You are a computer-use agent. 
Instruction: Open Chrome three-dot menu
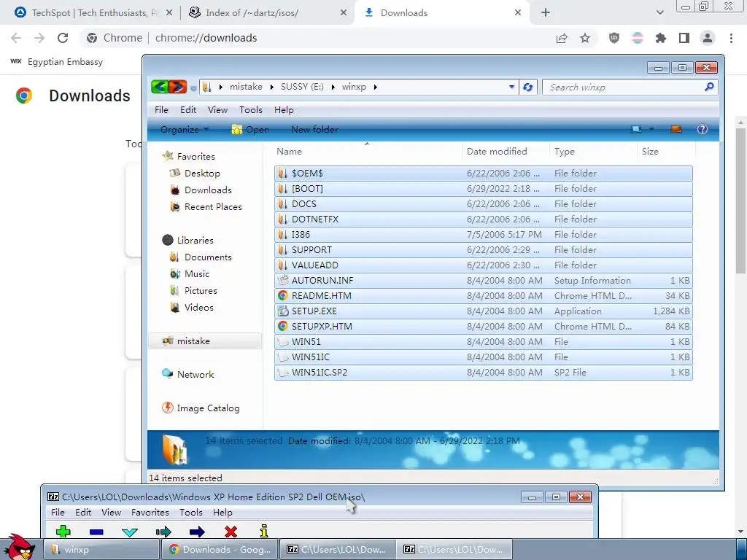(x=731, y=38)
